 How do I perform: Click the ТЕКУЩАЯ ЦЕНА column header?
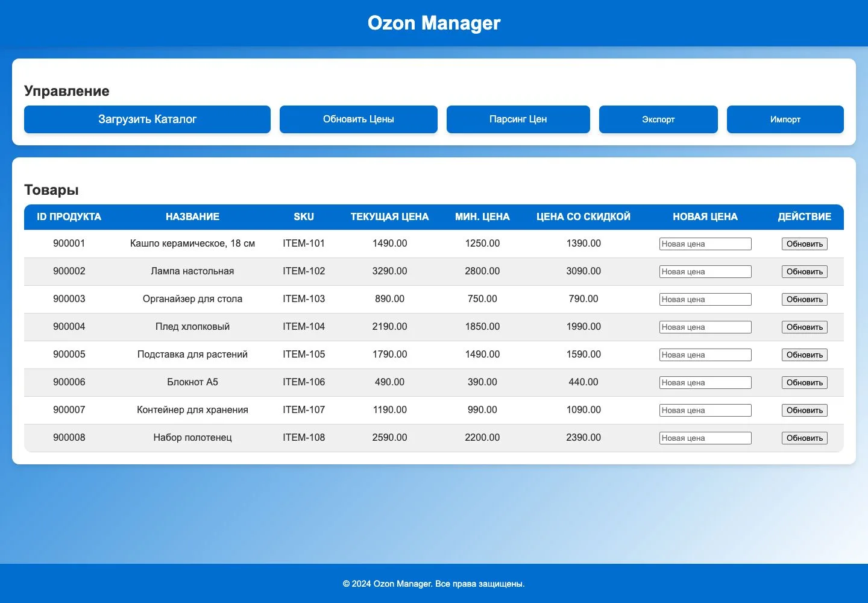(x=390, y=217)
